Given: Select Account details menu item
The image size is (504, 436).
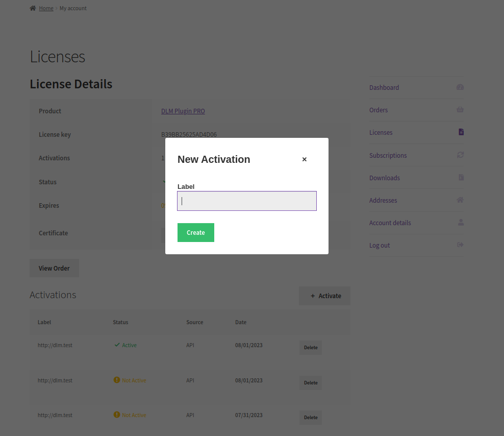Looking at the screenshot, I should click(x=390, y=223).
